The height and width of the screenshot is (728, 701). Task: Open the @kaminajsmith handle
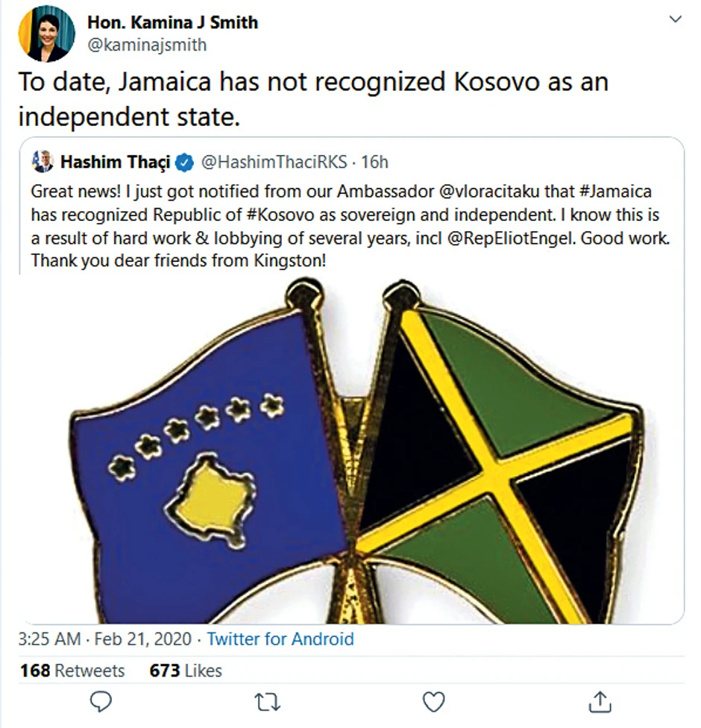tap(147, 45)
